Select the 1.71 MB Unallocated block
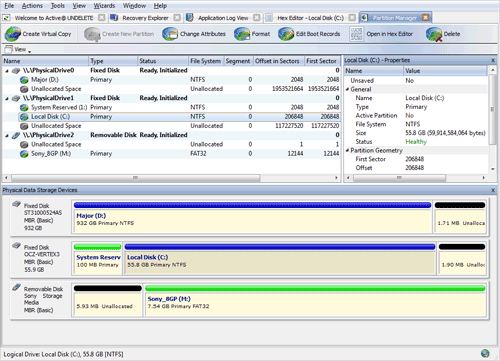The height and width of the screenshot is (361, 500). click(x=460, y=217)
